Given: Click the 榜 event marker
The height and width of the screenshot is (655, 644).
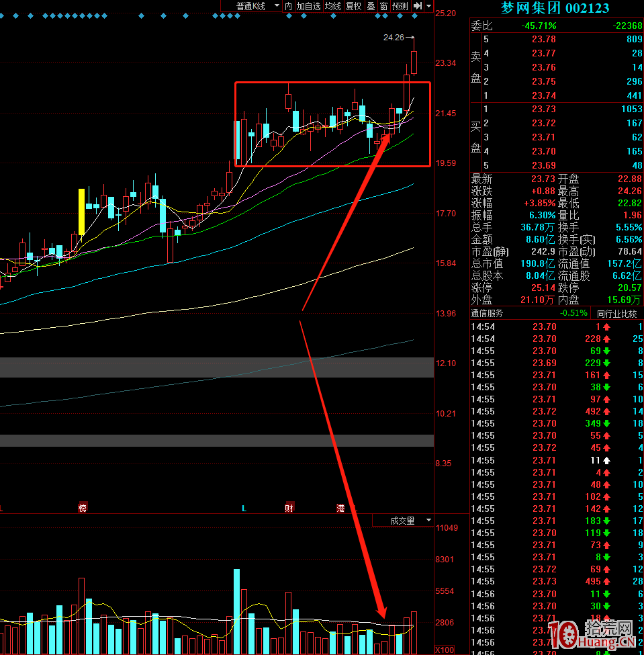Looking at the screenshot, I should (x=83, y=508).
